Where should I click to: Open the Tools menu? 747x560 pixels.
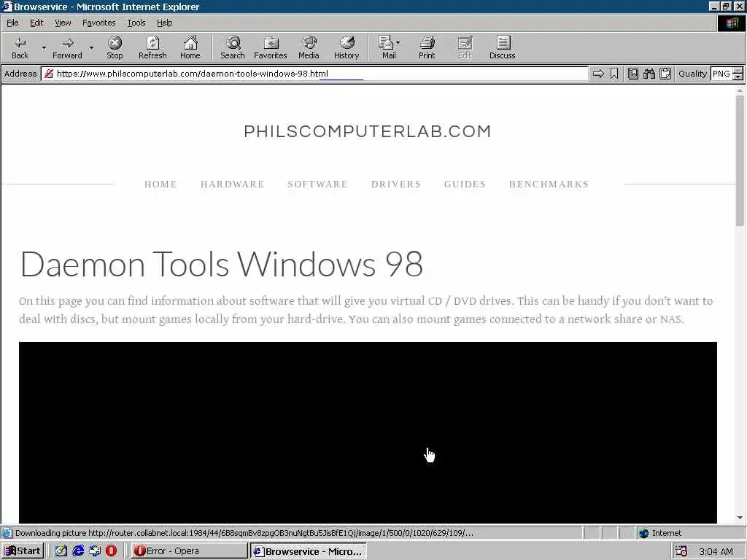coord(136,23)
